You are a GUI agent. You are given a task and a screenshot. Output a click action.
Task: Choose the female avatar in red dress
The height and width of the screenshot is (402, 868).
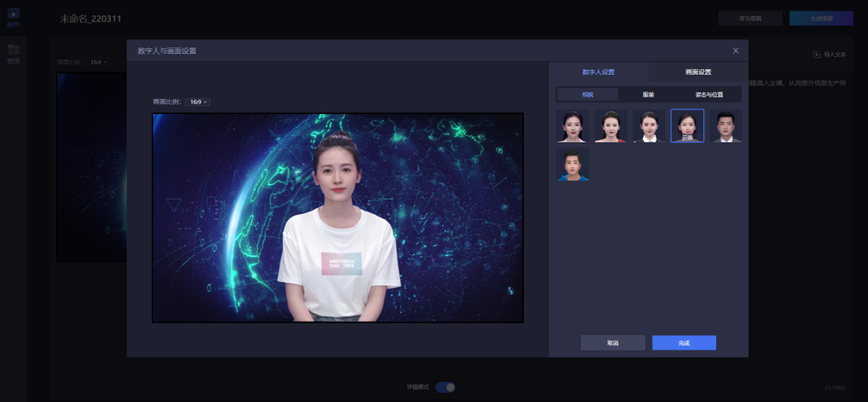(x=611, y=125)
